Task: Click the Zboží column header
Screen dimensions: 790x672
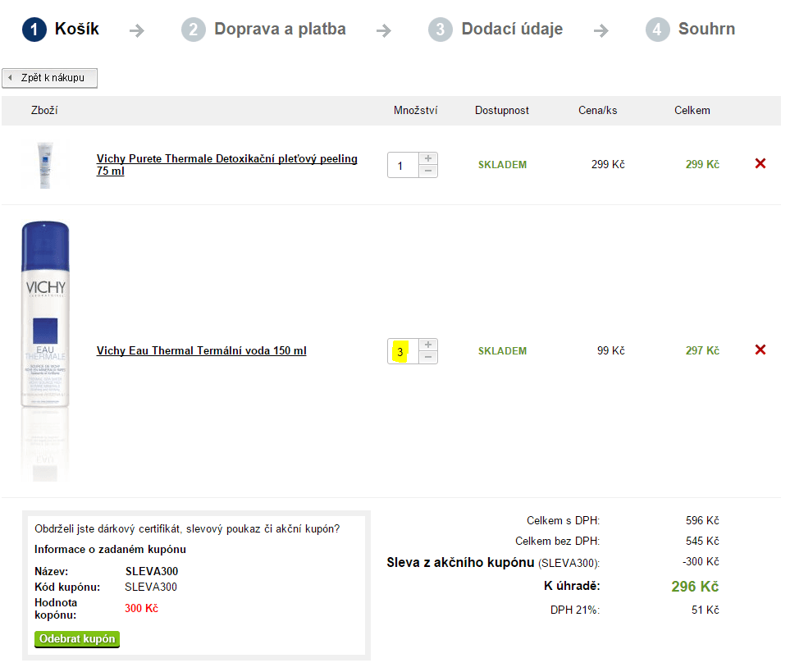Action: (x=44, y=110)
